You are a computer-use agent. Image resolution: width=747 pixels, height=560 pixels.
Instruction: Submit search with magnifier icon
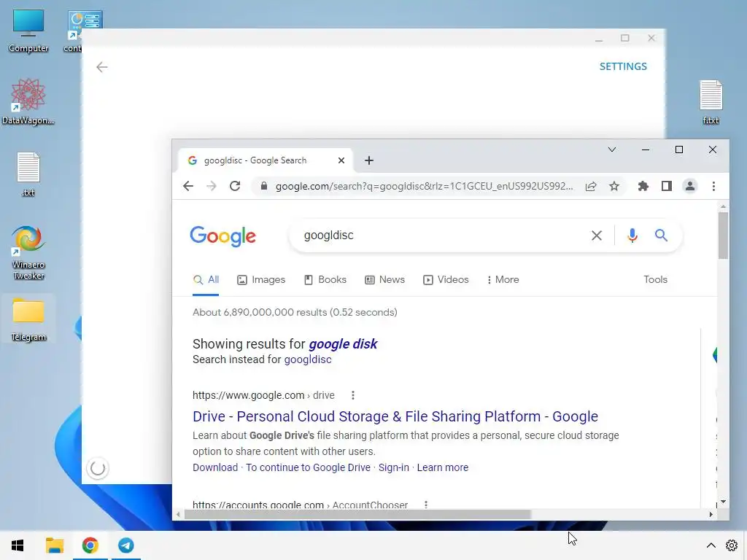[661, 236]
